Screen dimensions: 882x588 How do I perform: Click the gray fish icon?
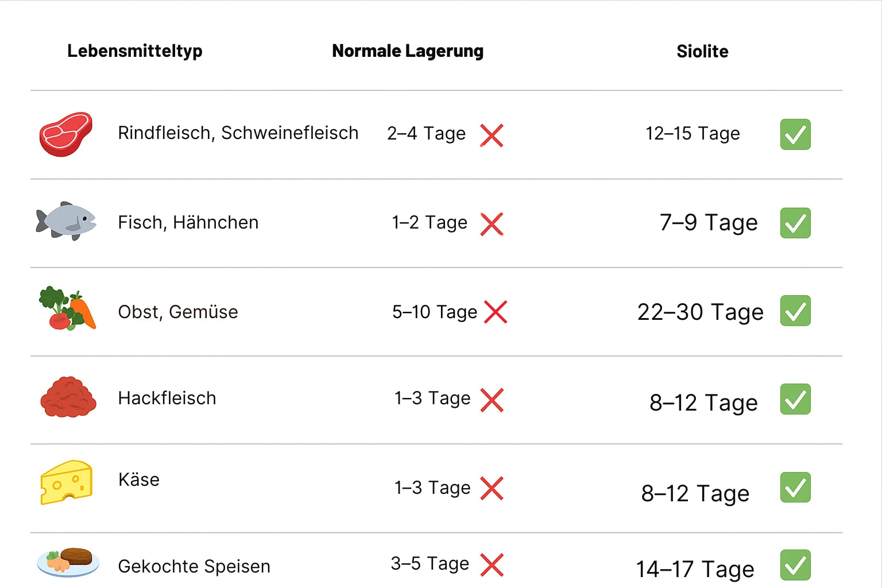pyautogui.click(x=66, y=221)
